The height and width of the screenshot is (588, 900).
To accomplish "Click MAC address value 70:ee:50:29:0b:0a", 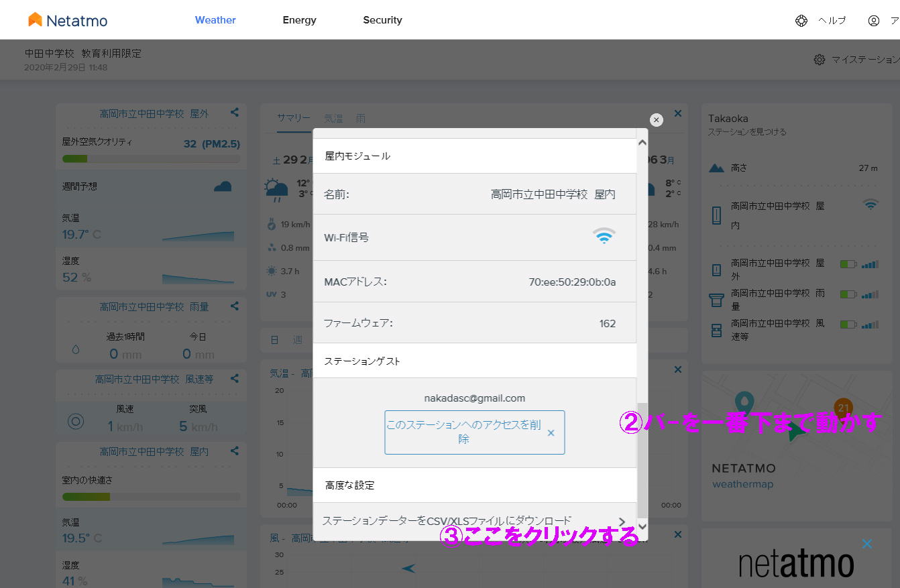I will click(x=572, y=282).
